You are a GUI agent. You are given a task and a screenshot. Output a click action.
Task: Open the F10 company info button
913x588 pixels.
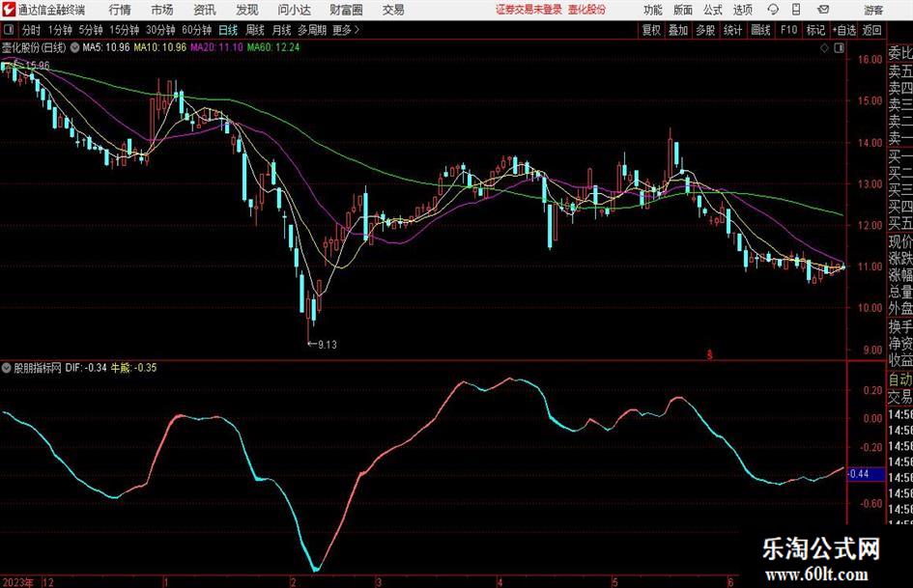click(788, 30)
